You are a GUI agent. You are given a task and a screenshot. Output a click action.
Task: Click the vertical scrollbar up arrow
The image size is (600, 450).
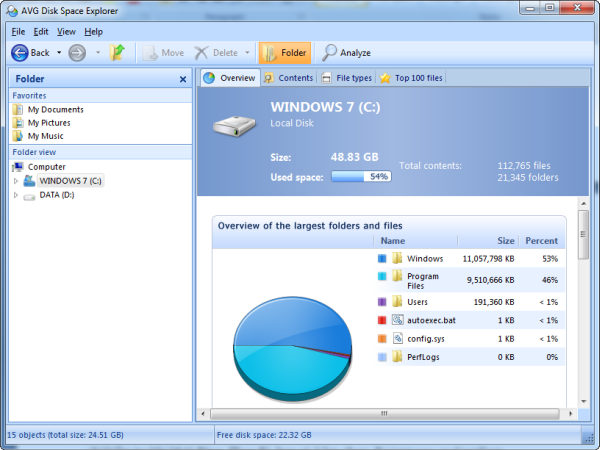pos(584,203)
